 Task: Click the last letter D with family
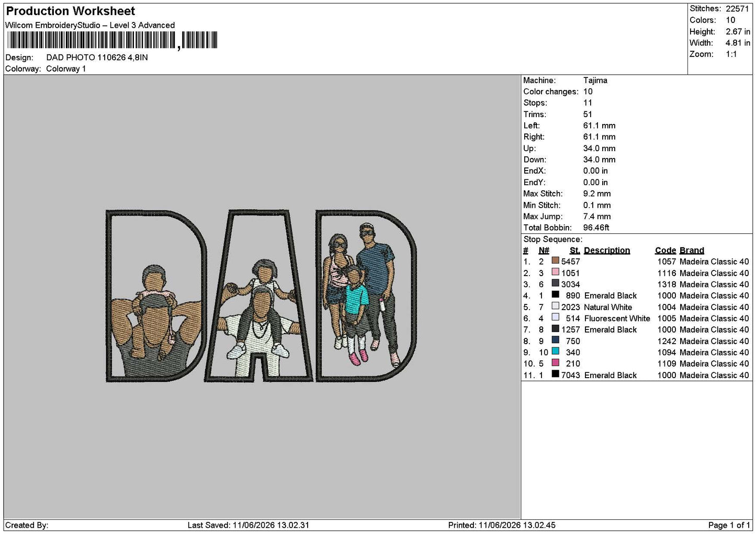click(x=366, y=296)
